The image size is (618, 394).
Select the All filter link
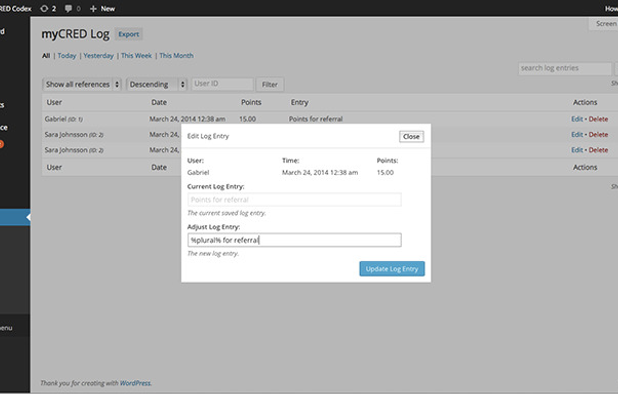(x=46, y=56)
